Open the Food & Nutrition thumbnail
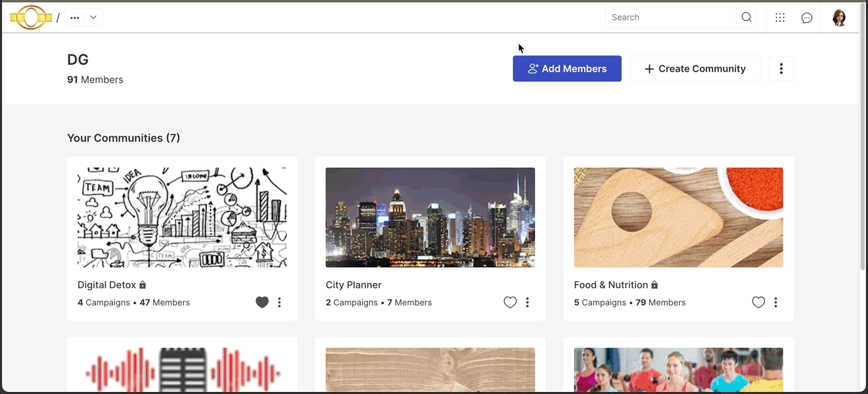The image size is (868, 394). pos(678,217)
